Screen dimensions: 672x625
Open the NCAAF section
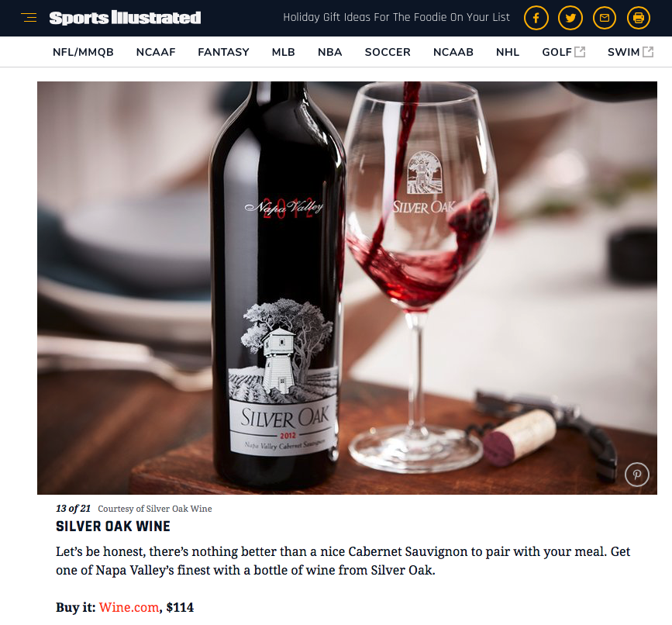(x=156, y=52)
